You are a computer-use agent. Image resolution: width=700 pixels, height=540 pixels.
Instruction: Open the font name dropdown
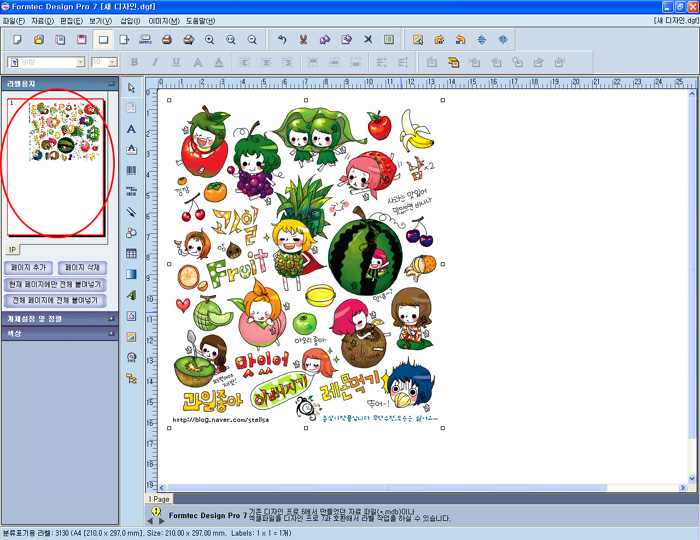click(80, 62)
